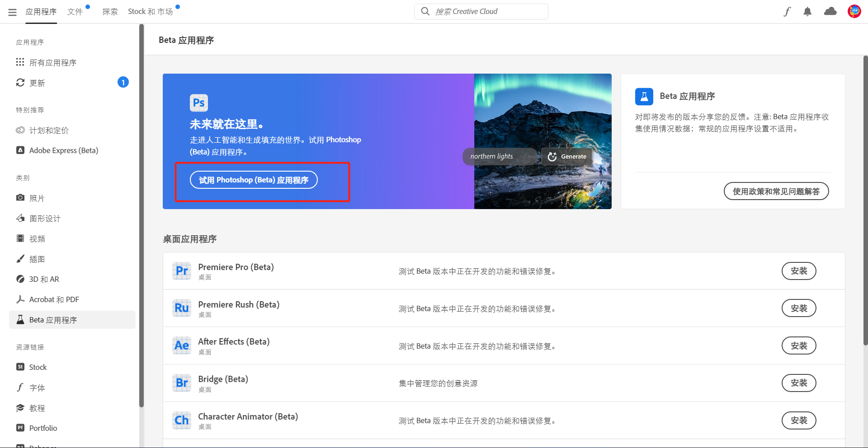Click the '桌面应用程序' section heading
The image size is (868, 448).
(x=190, y=239)
